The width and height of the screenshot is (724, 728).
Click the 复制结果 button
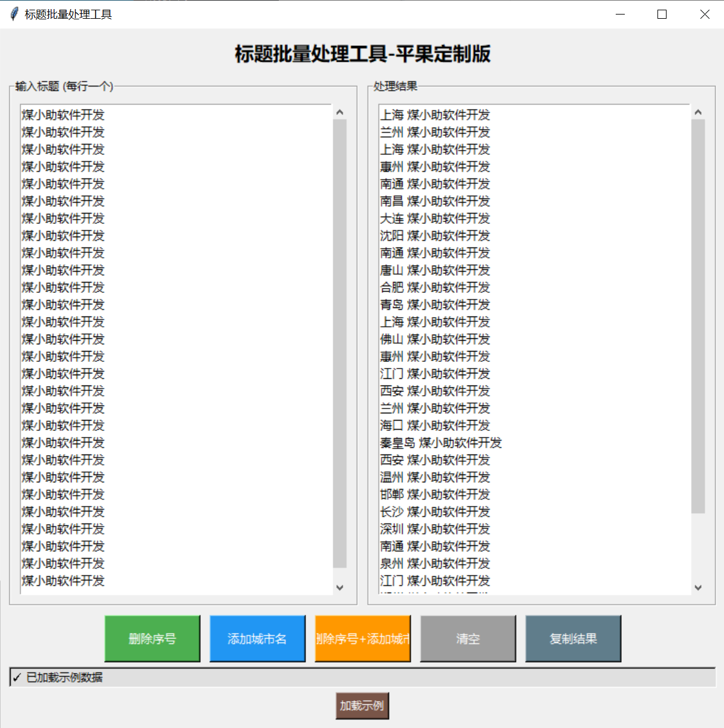[x=573, y=638]
